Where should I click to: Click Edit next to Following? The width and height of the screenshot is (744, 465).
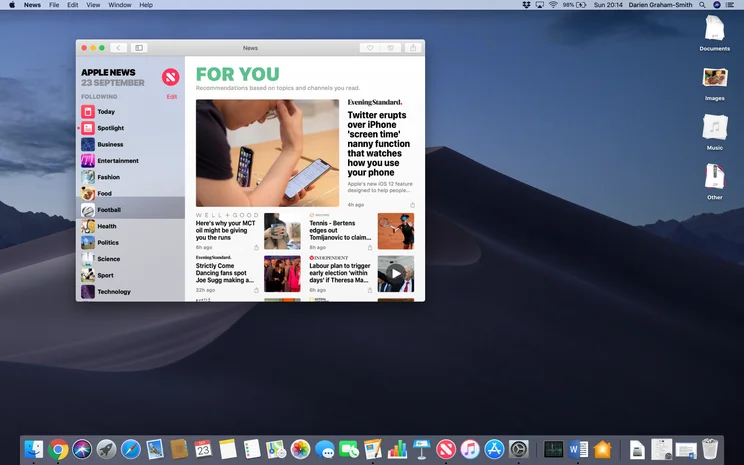click(x=172, y=97)
